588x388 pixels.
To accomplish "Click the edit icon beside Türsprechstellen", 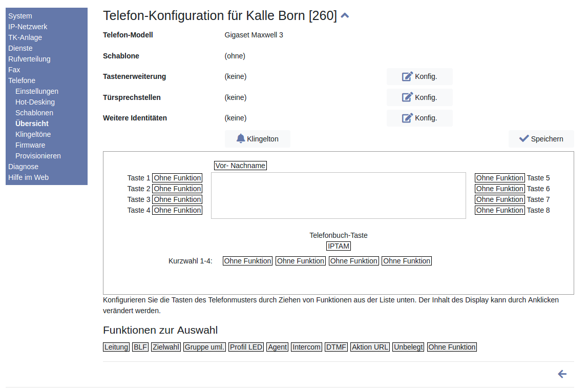I will click(x=407, y=97).
